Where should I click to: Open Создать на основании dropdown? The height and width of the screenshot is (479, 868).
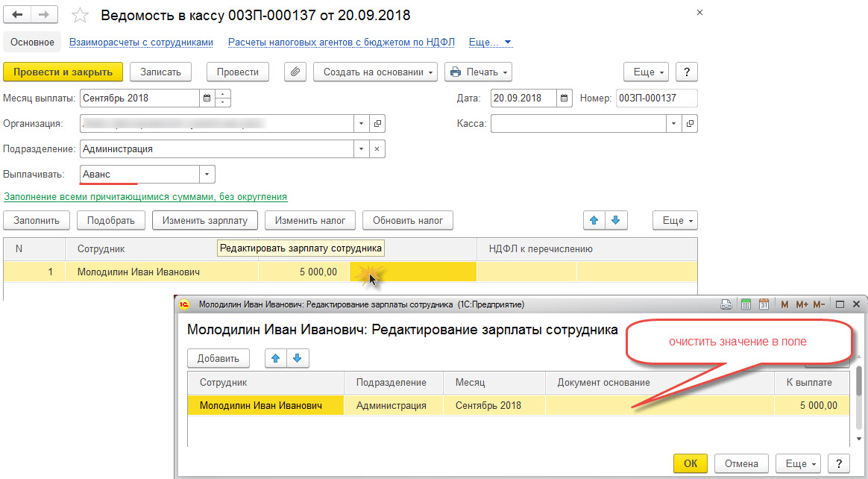pyautogui.click(x=375, y=72)
